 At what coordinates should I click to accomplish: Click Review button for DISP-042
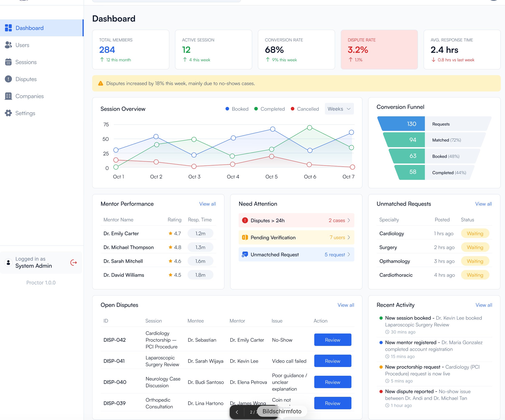(x=333, y=340)
